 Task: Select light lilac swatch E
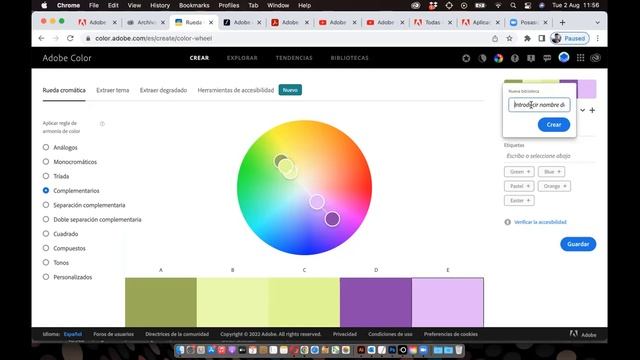[447, 302]
